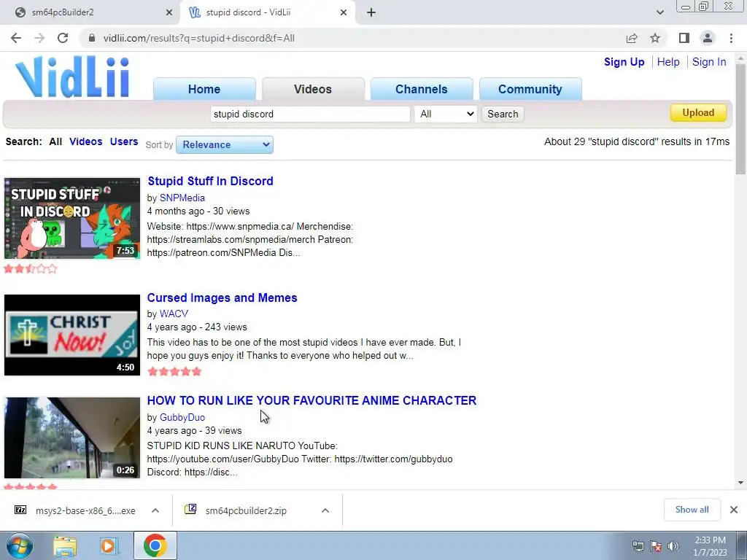Visit the WACV channel link
This screenshot has width=747, height=560.
coord(174,314)
